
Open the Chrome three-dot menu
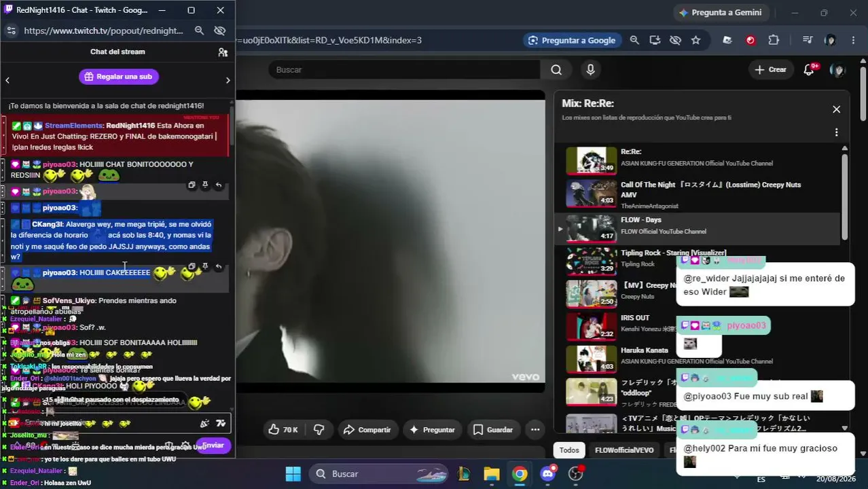point(853,40)
